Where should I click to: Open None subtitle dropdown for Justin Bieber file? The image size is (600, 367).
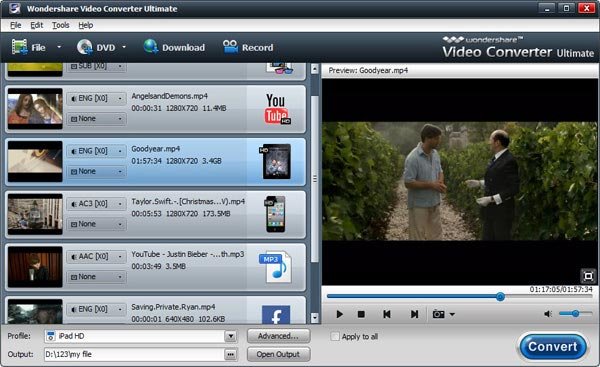coord(96,277)
